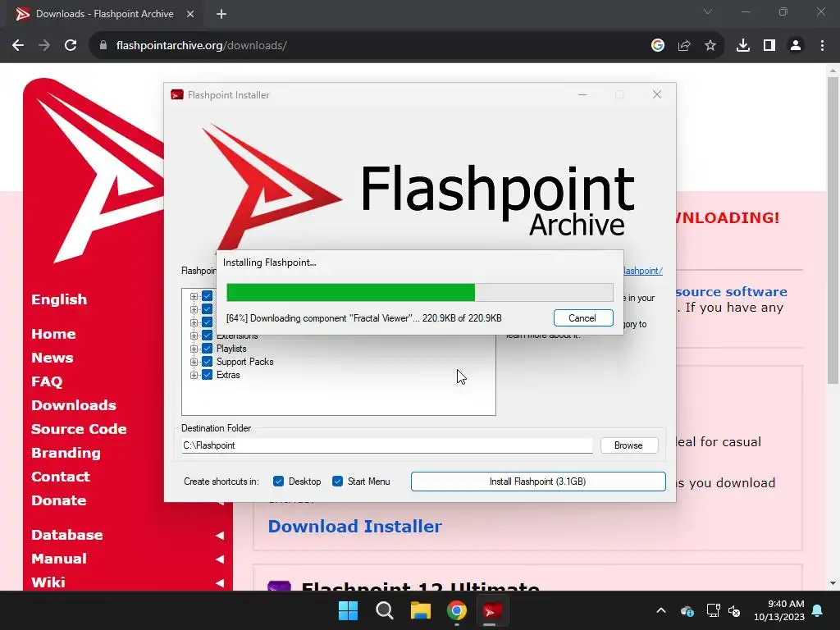The width and height of the screenshot is (840, 630).
Task: Open File Explorer from taskbar
Action: (x=421, y=610)
